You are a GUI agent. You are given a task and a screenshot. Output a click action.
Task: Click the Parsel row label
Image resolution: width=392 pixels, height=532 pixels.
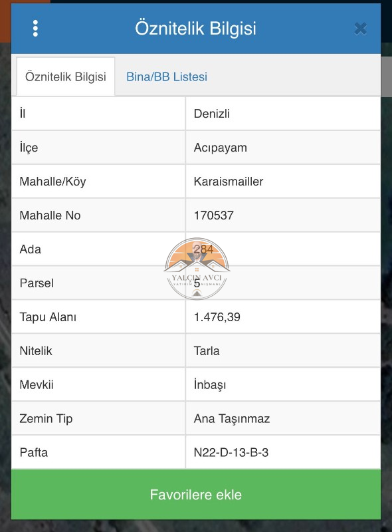(37, 283)
